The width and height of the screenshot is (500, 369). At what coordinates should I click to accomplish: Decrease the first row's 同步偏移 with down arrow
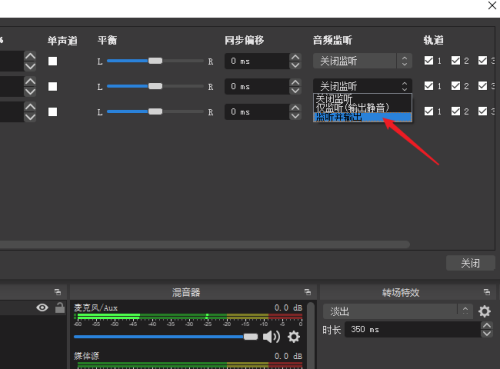point(295,65)
